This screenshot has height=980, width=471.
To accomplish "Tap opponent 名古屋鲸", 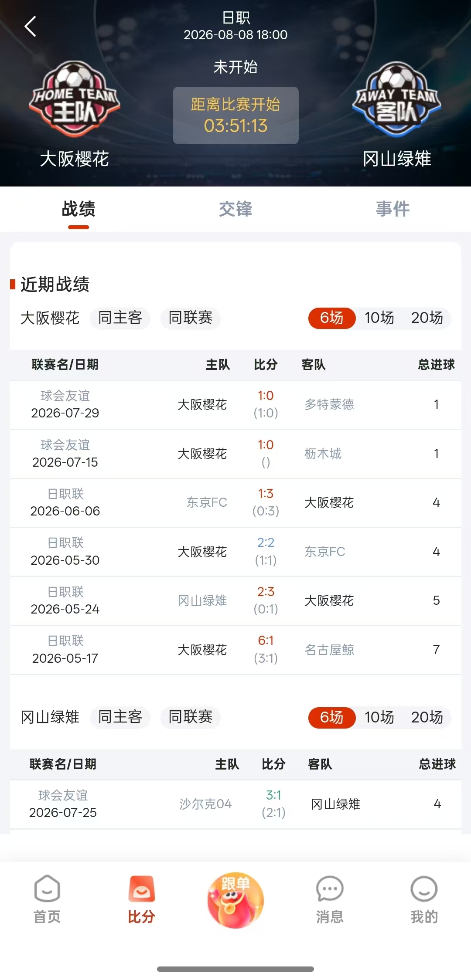I will tap(329, 650).
